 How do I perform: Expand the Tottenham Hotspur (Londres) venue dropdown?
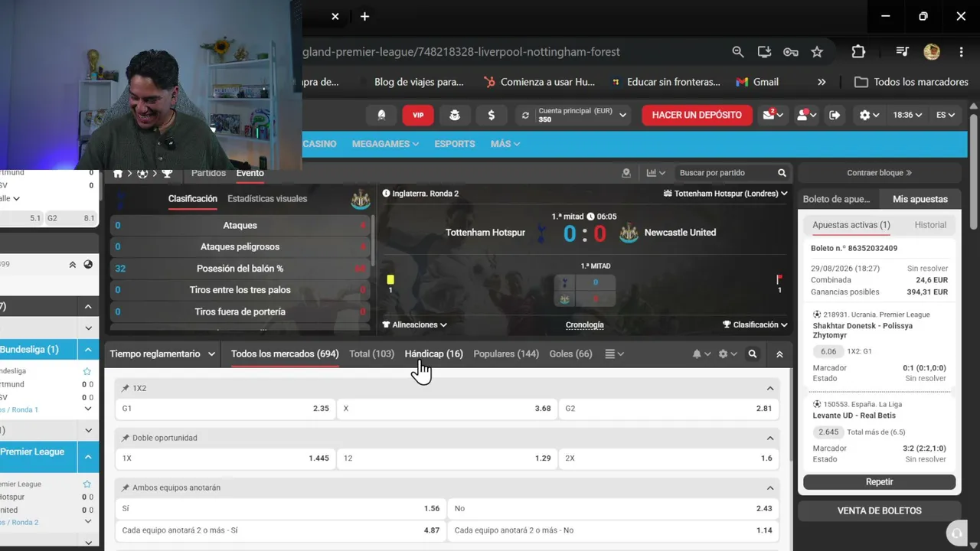point(725,194)
